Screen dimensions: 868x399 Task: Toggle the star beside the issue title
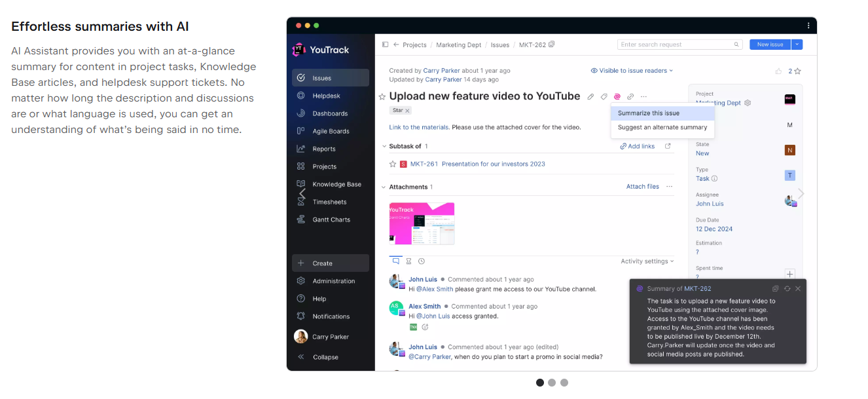(x=382, y=97)
